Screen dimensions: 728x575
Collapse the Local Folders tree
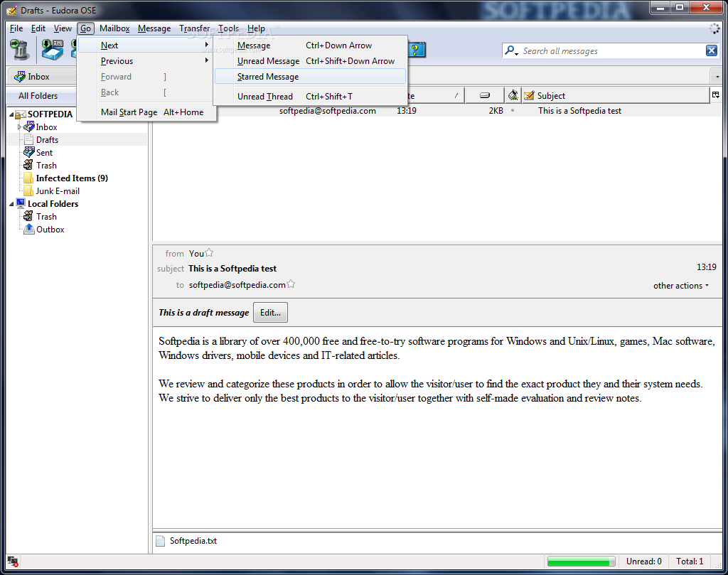(11, 204)
